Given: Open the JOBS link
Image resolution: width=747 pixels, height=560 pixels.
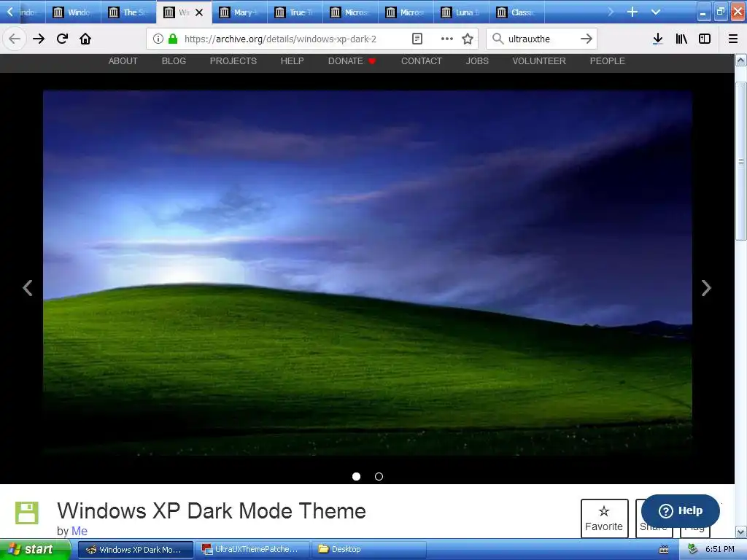Looking at the screenshot, I should (x=477, y=61).
